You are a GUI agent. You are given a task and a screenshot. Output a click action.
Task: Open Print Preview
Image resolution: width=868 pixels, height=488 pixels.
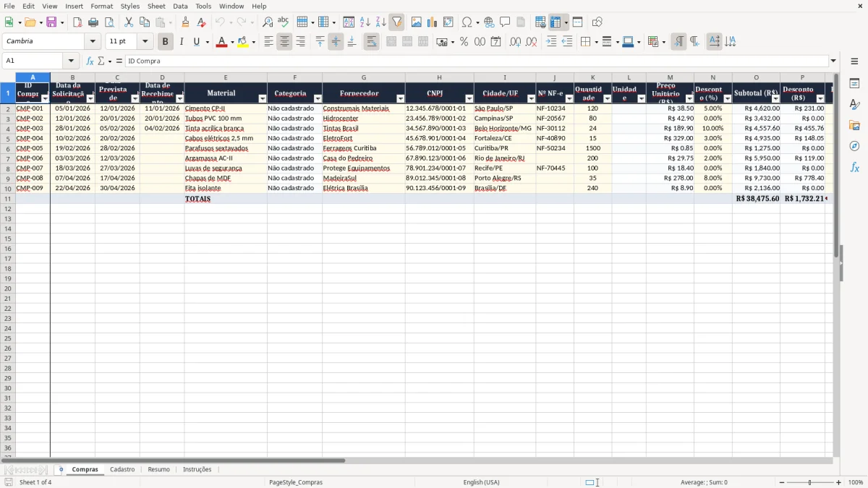[x=109, y=22]
